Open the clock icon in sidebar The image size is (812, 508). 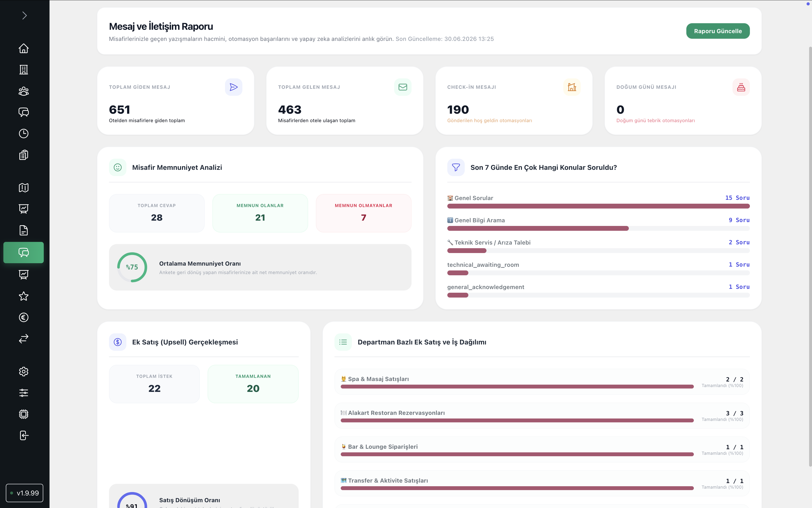(23, 133)
